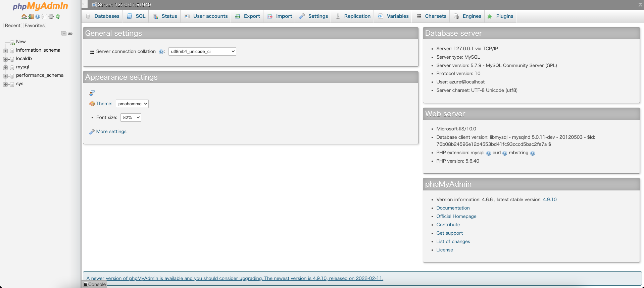Image resolution: width=644 pixels, height=288 pixels.
Task: Open the Contribute link
Action: tap(448, 225)
